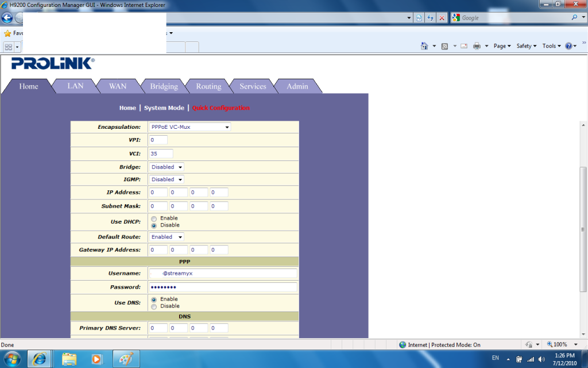The image size is (588, 368).
Task: Click the PPP Username input field
Action: pyautogui.click(x=223, y=274)
